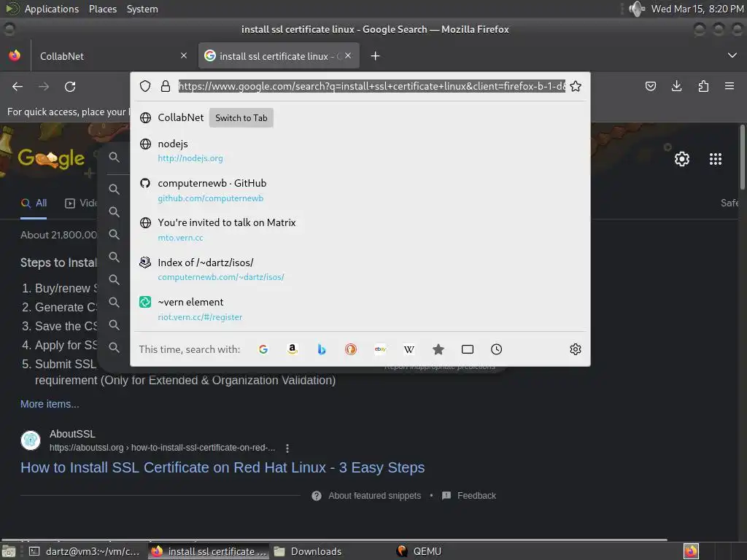
Task: Open the Google apps grid
Action: tap(716, 158)
